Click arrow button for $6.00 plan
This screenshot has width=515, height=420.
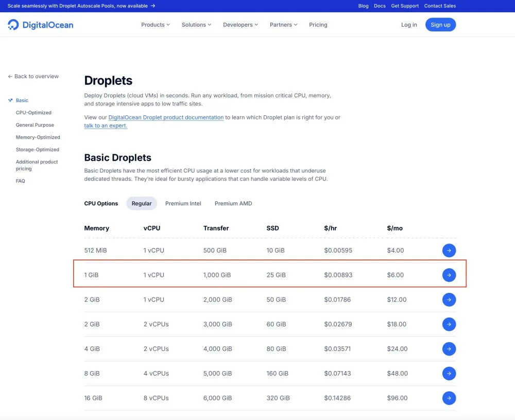click(x=449, y=275)
